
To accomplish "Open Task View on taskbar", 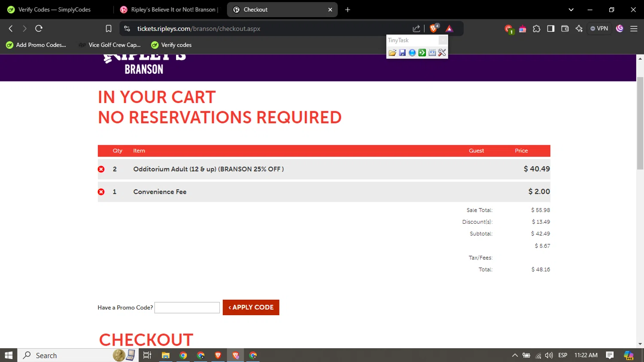I will pyautogui.click(x=147, y=355).
